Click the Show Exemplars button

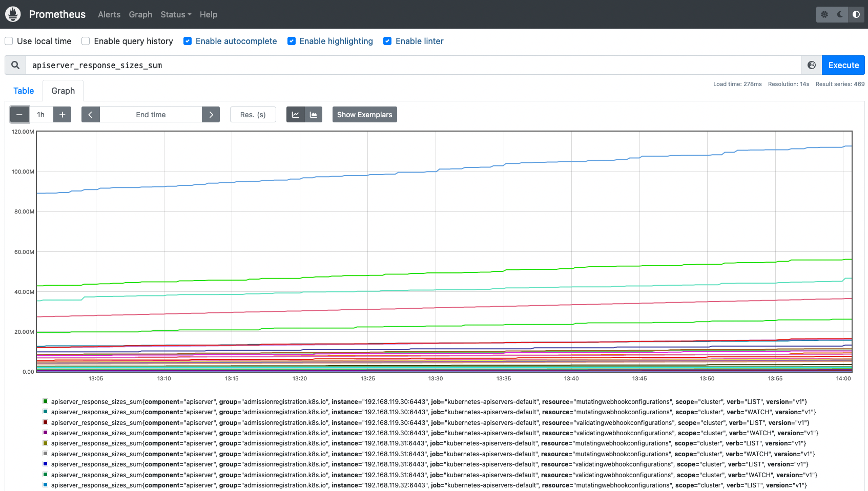tap(365, 115)
